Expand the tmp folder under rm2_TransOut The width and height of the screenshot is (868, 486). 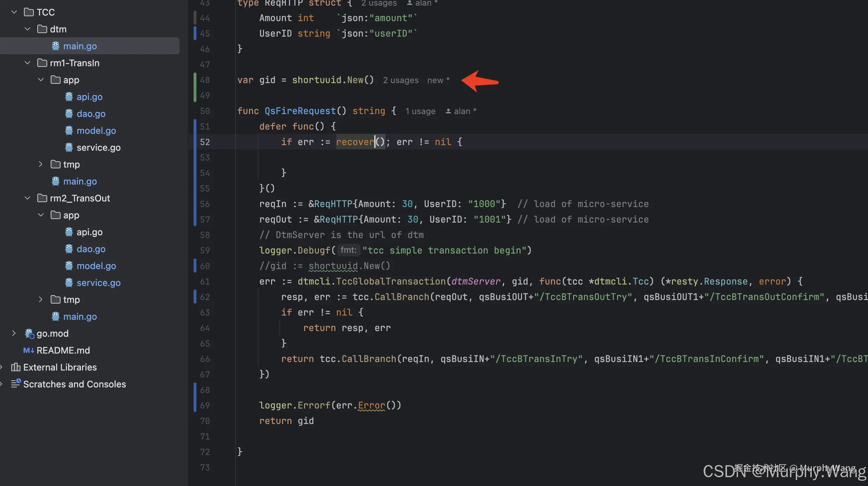coord(40,300)
